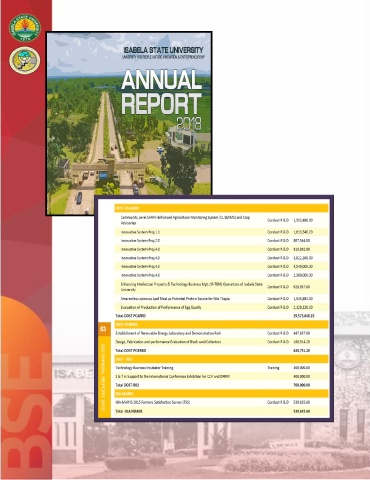Screen dimensions: 370x480
Task: Click the vertical ISU Annual Report side label
Action: [x=103, y=377]
